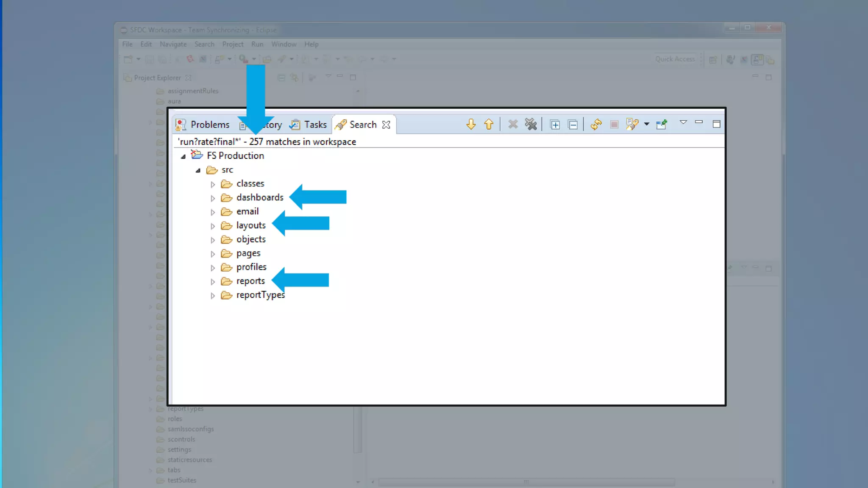Viewport: 868px width, 488px height.
Task: Open previous searches dropdown arrow
Action: coord(646,124)
